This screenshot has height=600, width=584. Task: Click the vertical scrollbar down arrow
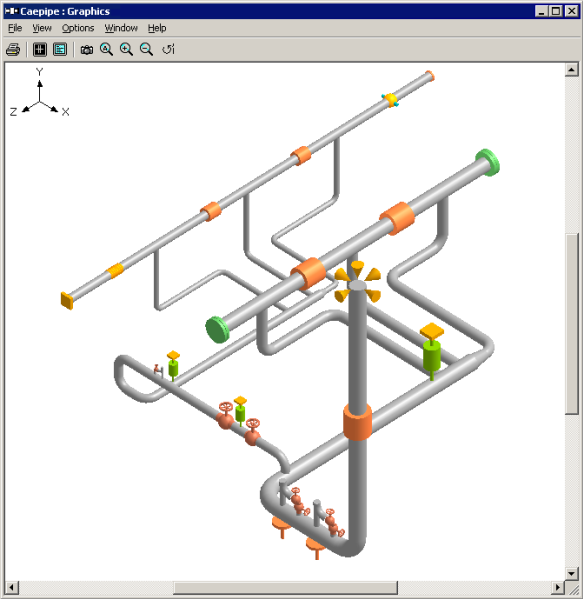click(571, 574)
